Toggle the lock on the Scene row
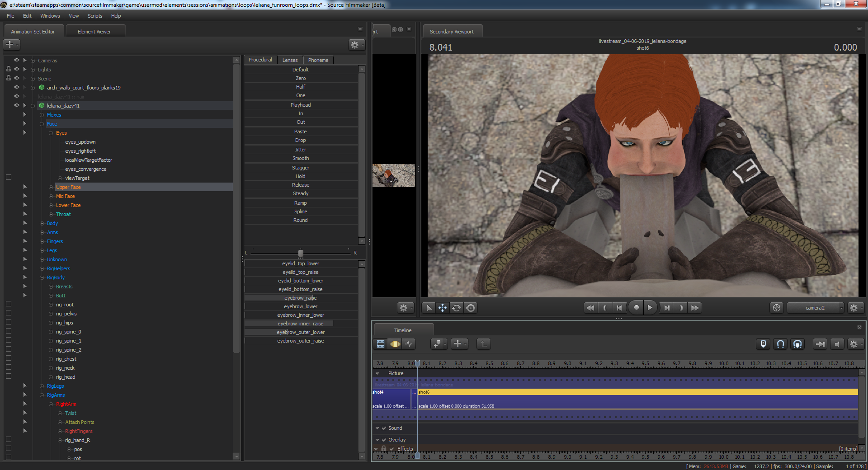This screenshot has width=868, height=470. coord(8,78)
